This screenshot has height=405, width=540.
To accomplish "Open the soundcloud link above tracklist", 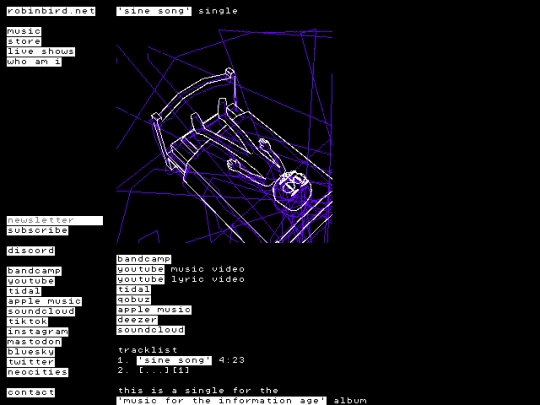I will 150,330.
